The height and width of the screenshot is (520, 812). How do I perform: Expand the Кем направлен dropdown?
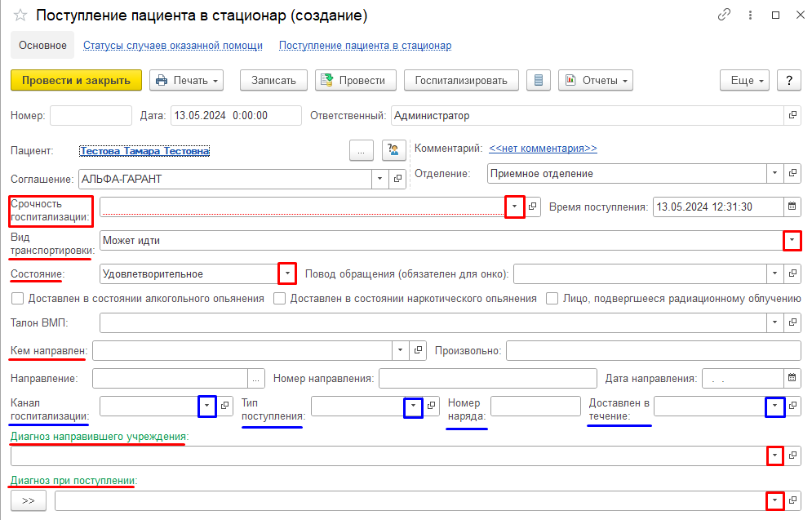[401, 350]
